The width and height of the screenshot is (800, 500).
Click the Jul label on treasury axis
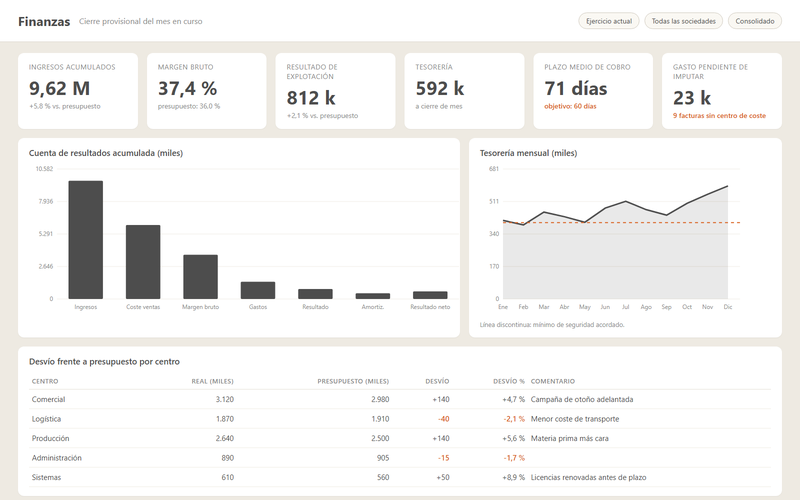(626, 307)
